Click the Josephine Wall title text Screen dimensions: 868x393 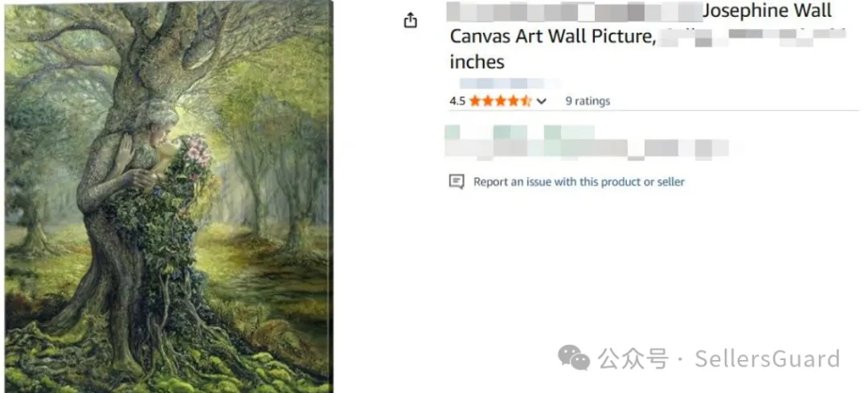[x=767, y=11]
